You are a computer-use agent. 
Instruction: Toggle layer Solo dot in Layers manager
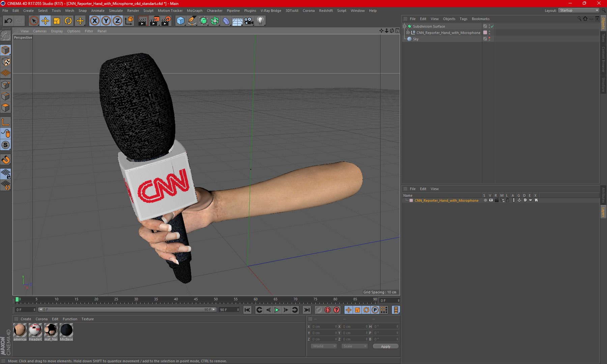(485, 200)
